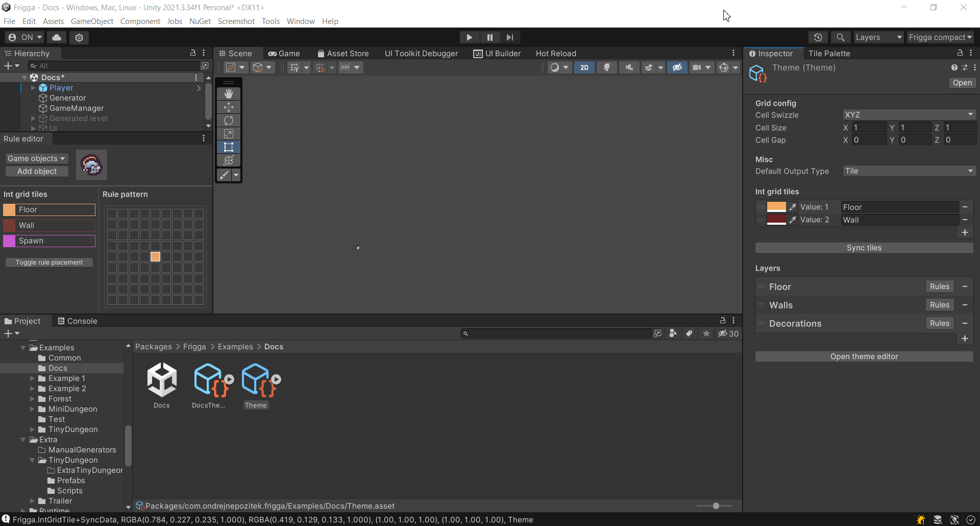Open the GameObject menu
Viewport: 980px width, 526px height.
pos(92,21)
